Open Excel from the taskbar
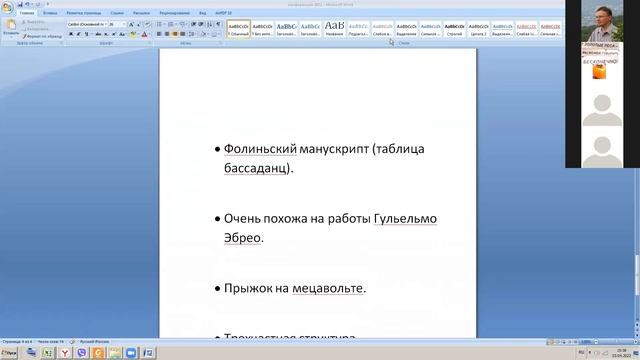 point(48,353)
